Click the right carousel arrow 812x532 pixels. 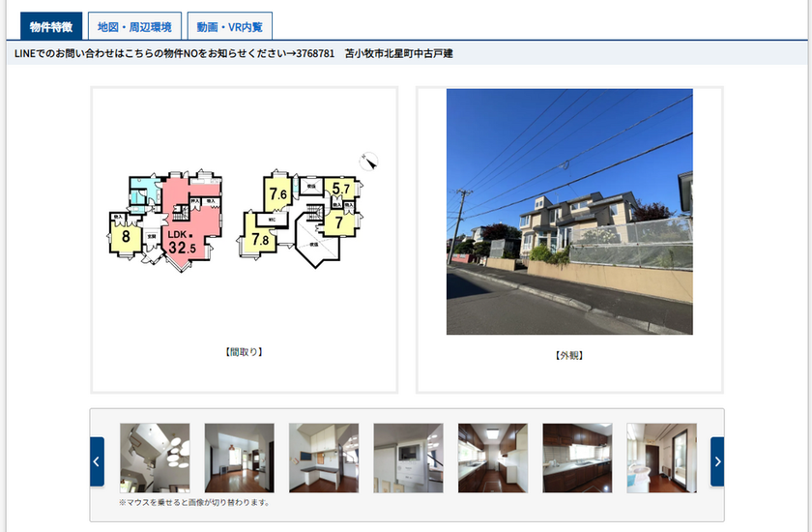[x=716, y=461]
